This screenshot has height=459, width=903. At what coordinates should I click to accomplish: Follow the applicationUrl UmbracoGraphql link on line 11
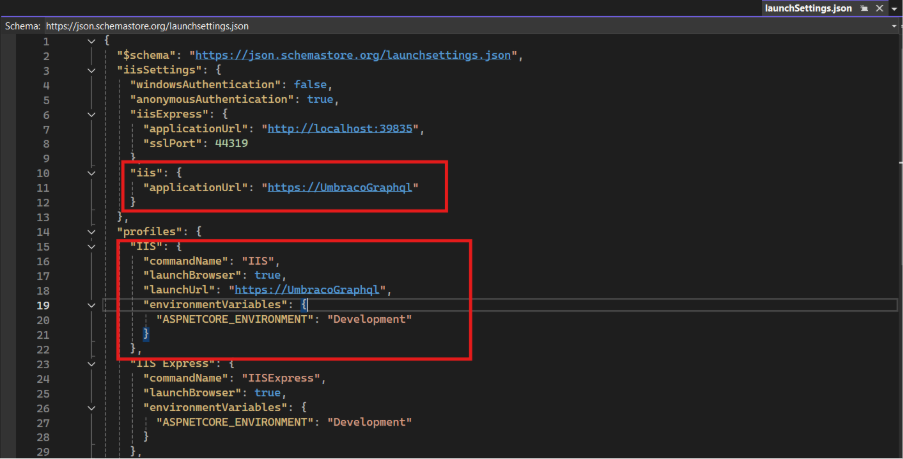click(339, 187)
